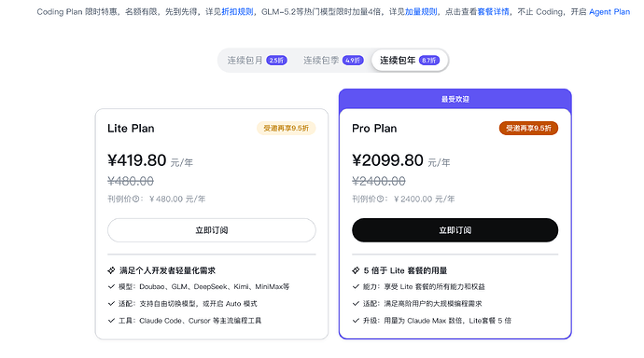Image resolution: width=644 pixels, height=358 pixels.
Task: Select the 连续包年 billing option
Action: [x=410, y=61]
